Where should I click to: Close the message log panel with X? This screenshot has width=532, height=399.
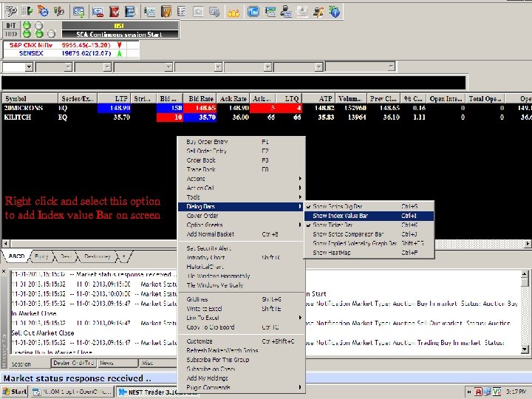click(x=4, y=271)
